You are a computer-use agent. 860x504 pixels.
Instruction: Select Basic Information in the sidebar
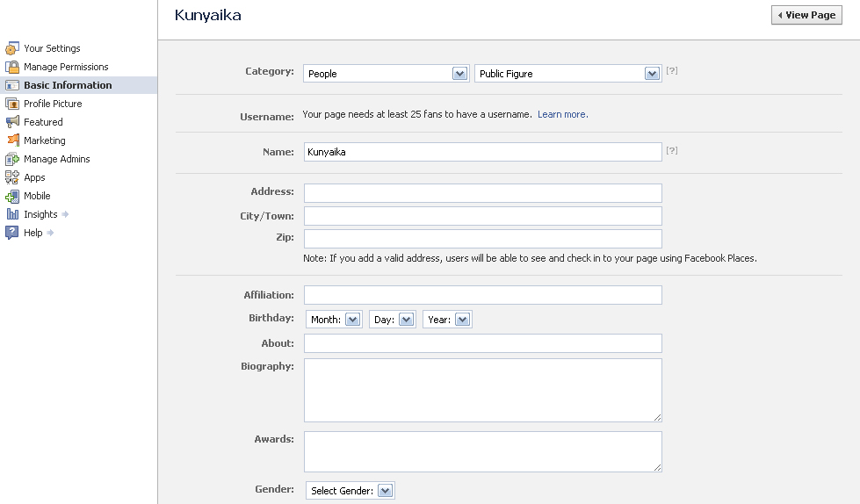(x=68, y=85)
